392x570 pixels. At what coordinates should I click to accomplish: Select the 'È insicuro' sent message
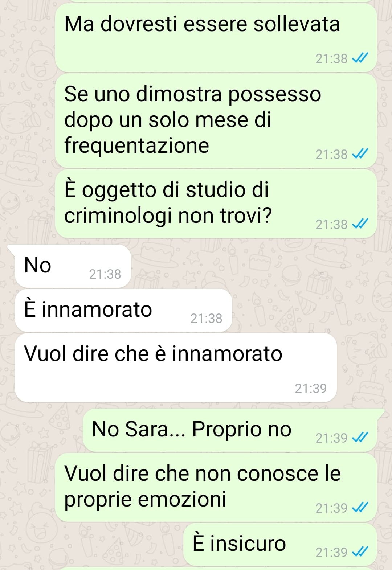pyautogui.click(x=280, y=544)
